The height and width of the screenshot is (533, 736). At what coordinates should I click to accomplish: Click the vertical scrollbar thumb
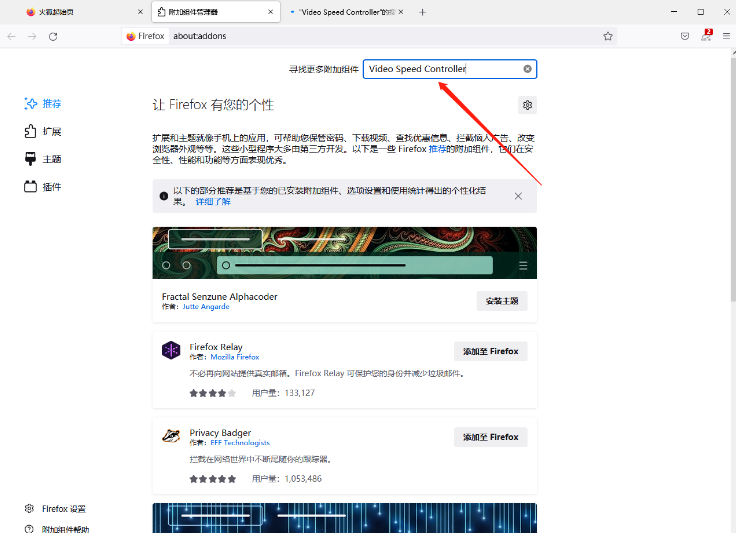coord(733,178)
